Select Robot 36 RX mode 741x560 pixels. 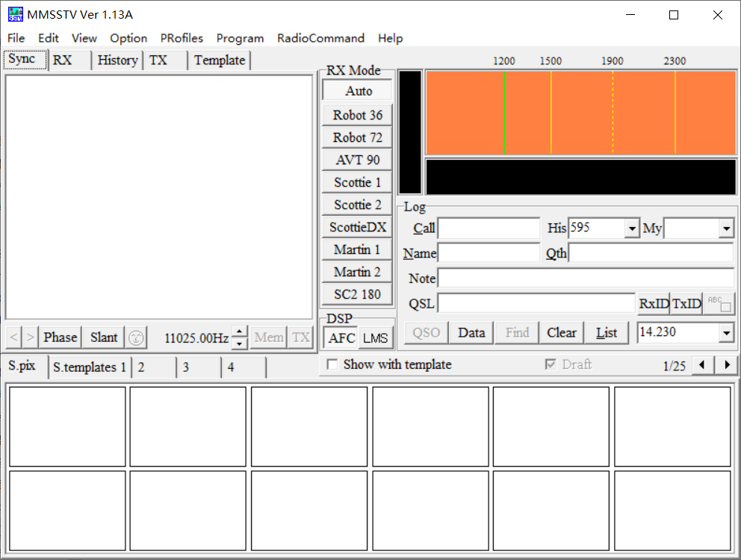pos(357,115)
